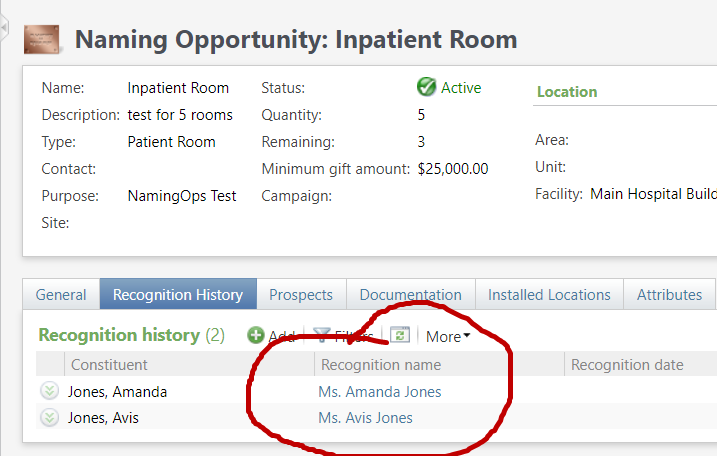Sort by Constituent column header

(x=109, y=365)
